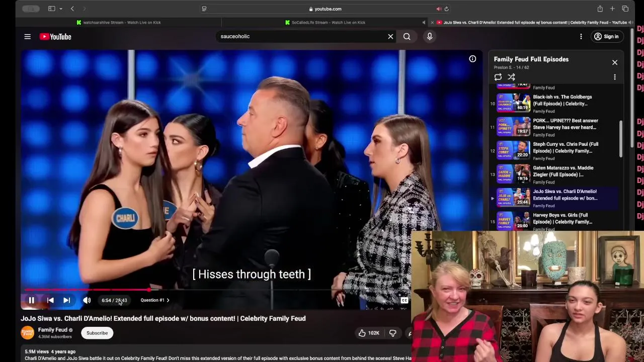Skip to next playlist video
The width and height of the screenshot is (644, 362).
(x=66, y=300)
